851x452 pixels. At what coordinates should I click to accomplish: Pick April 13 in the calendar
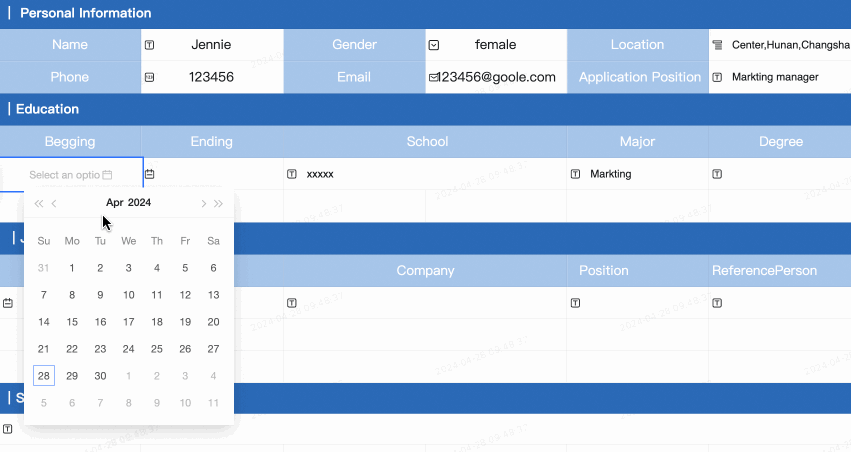[213, 295]
